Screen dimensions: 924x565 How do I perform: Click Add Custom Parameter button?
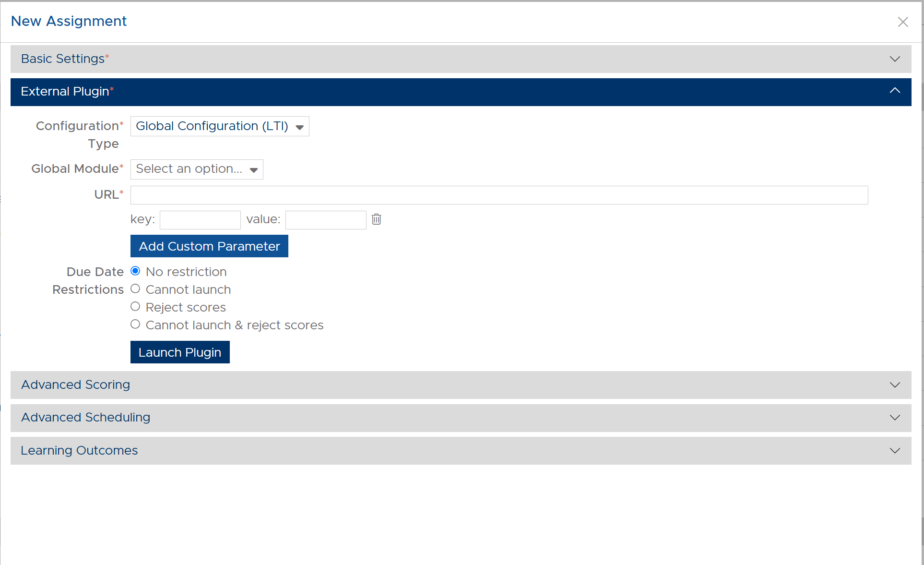point(209,246)
